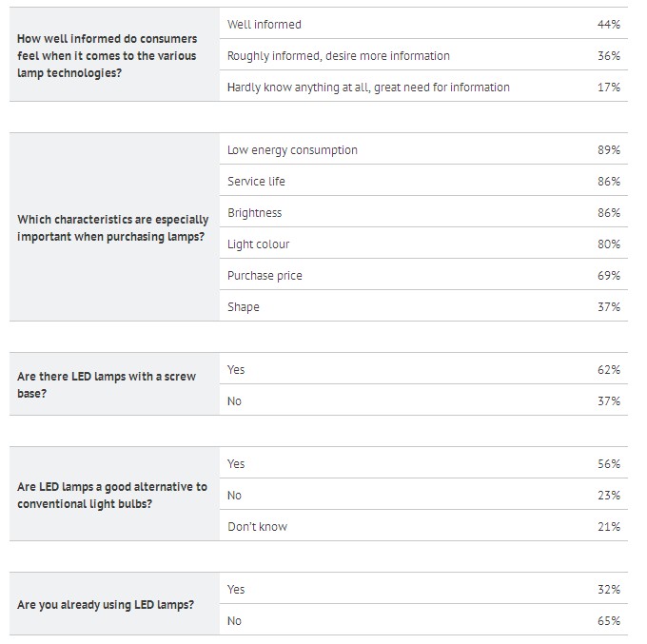Click the lamp technologies question heading

coord(107,56)
